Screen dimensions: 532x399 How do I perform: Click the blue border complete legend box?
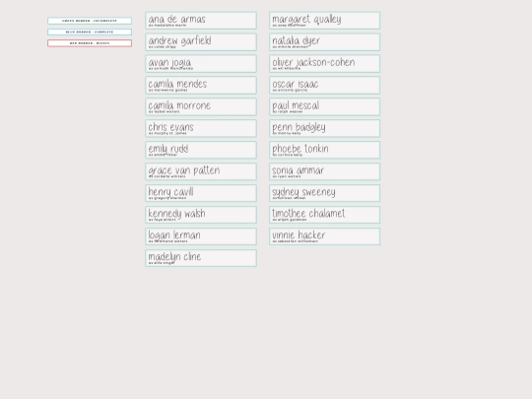point(90,32)
